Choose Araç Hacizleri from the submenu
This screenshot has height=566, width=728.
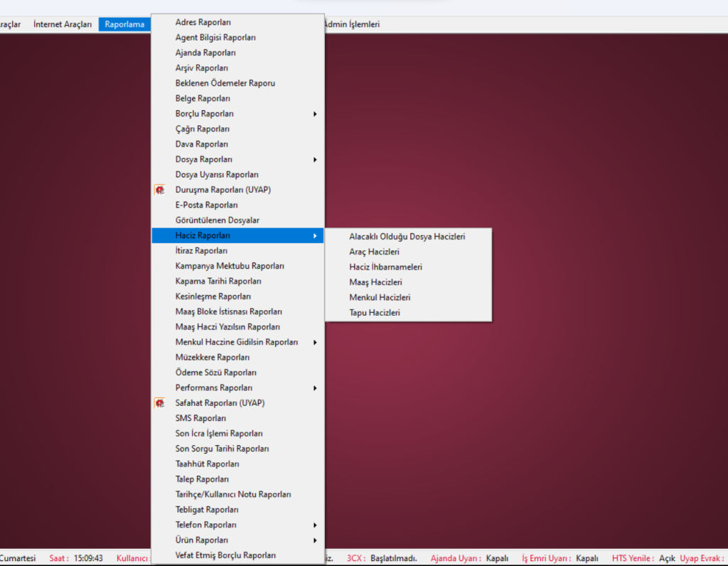tap(374, 252)
